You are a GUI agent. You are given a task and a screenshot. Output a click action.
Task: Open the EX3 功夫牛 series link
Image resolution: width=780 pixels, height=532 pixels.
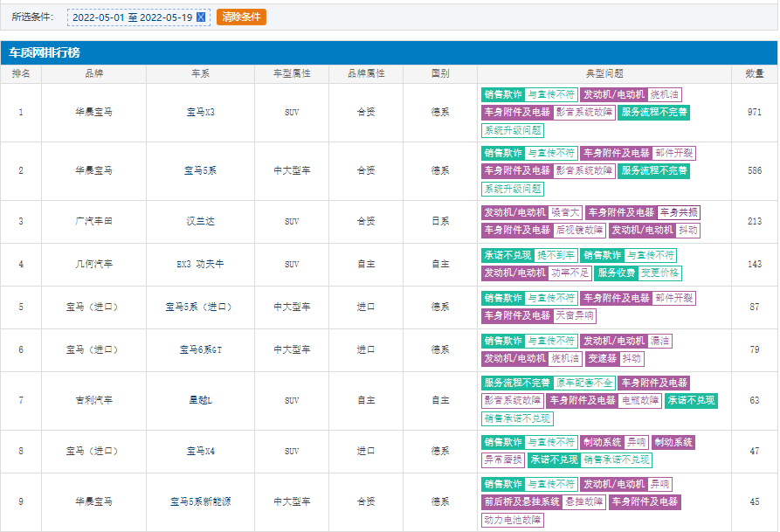[x=201, y=265]
